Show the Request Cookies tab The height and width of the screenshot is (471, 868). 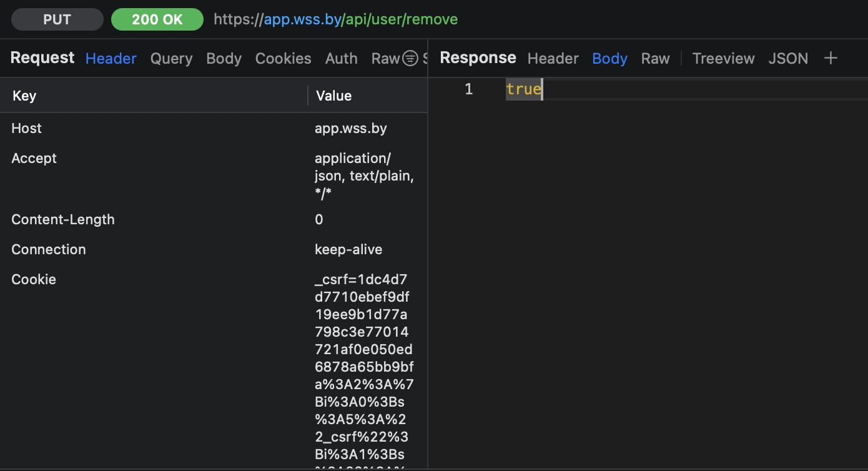tap(283, 58)
